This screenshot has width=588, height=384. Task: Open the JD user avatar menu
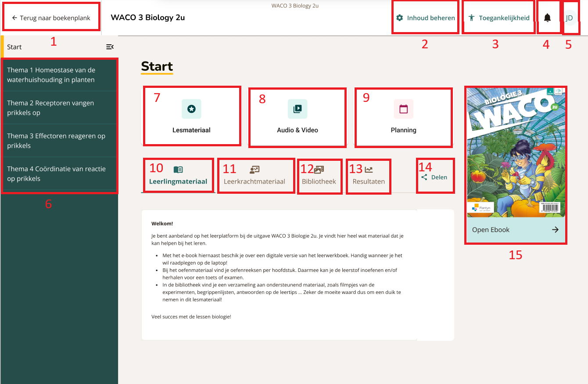[x=569, y=18]
